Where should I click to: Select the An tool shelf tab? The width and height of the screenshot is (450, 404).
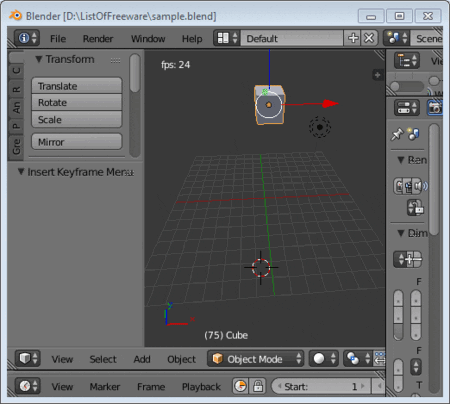[x=16, y=107]
